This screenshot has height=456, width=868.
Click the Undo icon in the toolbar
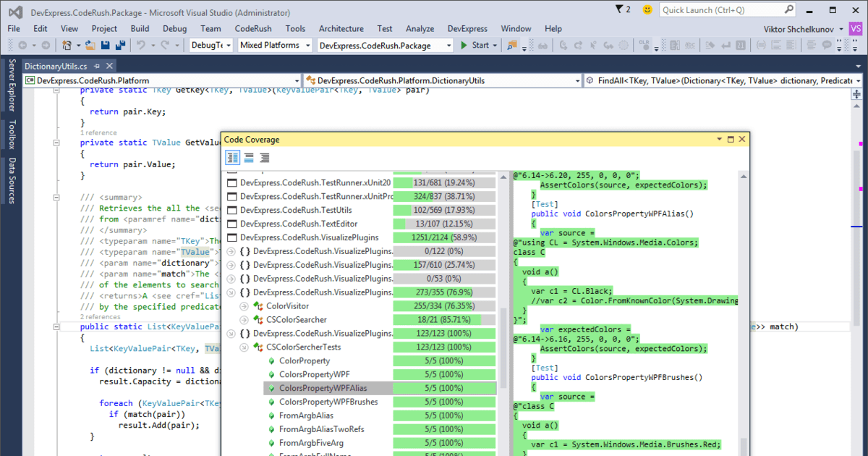click(x=142, y=44)
